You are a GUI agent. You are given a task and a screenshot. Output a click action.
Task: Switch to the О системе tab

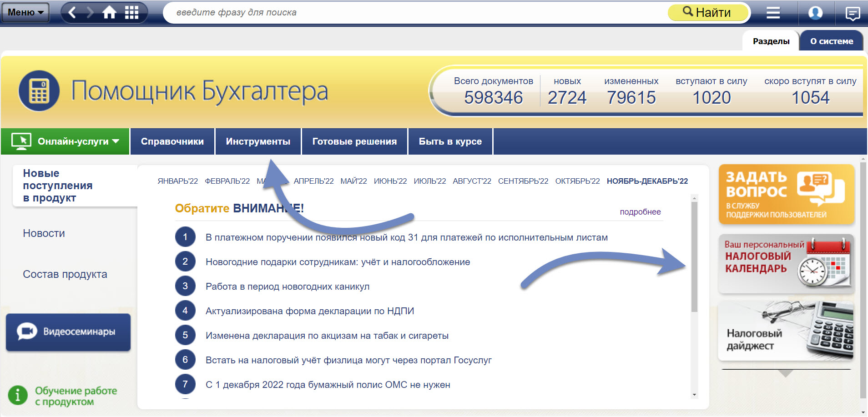pos(832,41)
